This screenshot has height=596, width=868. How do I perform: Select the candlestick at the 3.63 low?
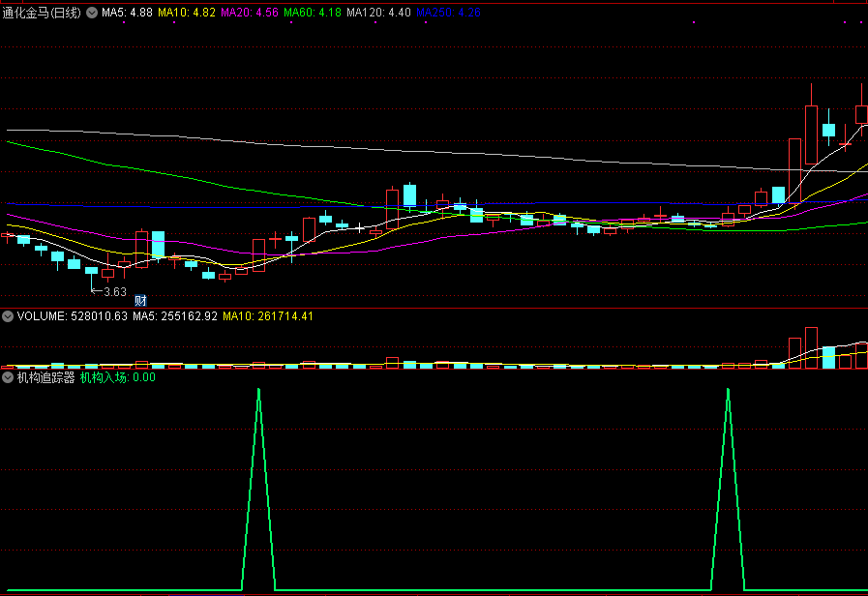(91, 278)
